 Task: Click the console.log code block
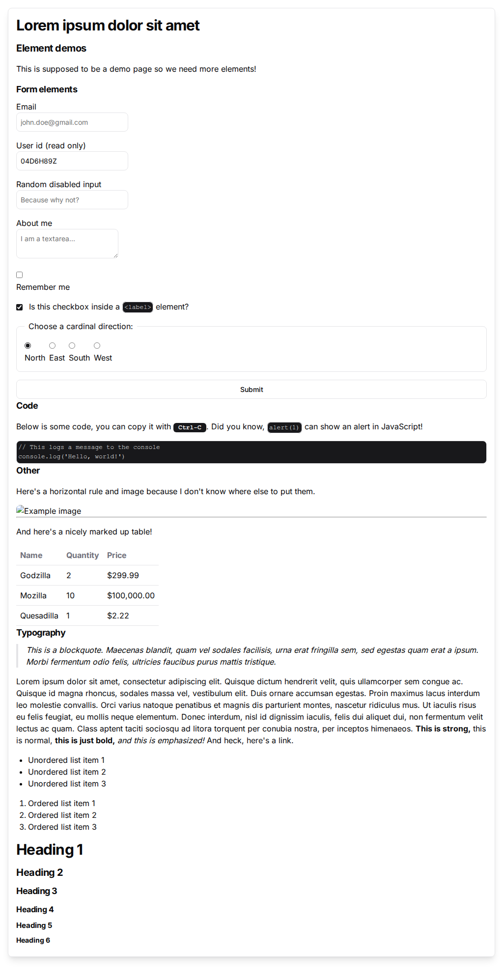click(251, 452)
